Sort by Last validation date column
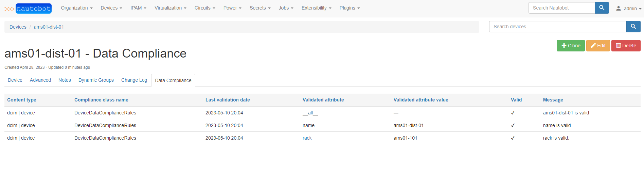Screen dimensions: 644x174 (x=227, y=100)
